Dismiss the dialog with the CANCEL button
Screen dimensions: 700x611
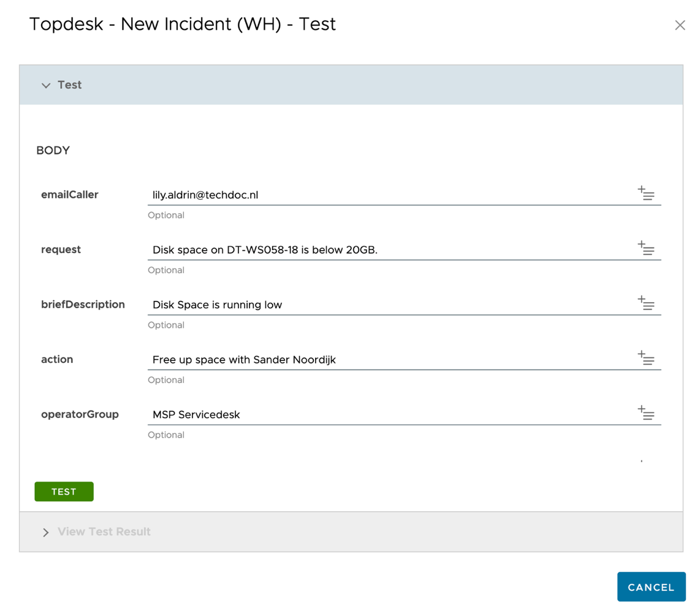click(651, 586)
